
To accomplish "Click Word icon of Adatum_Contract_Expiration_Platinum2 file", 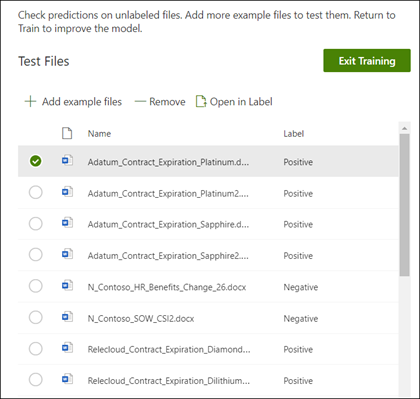I will 67,192.
